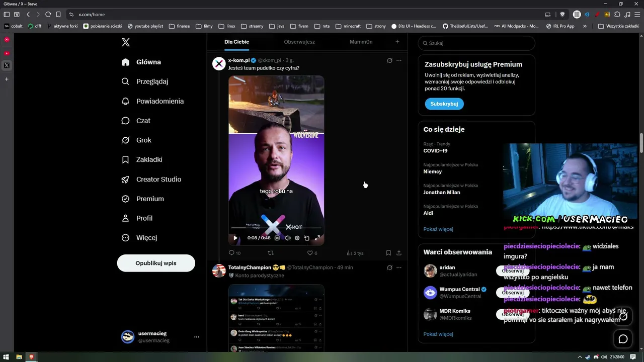Open the Windows Start menu

(6, 357)
